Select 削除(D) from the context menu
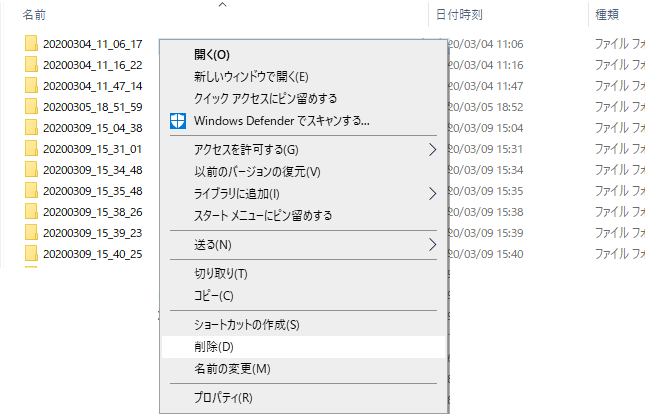 213,347
